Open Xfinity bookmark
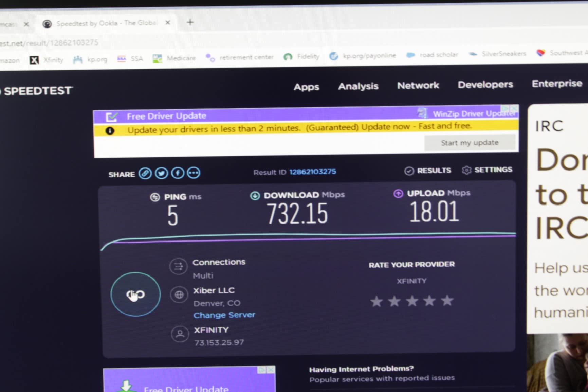Screen dimensions: 588x392 [x=47, y=60]
